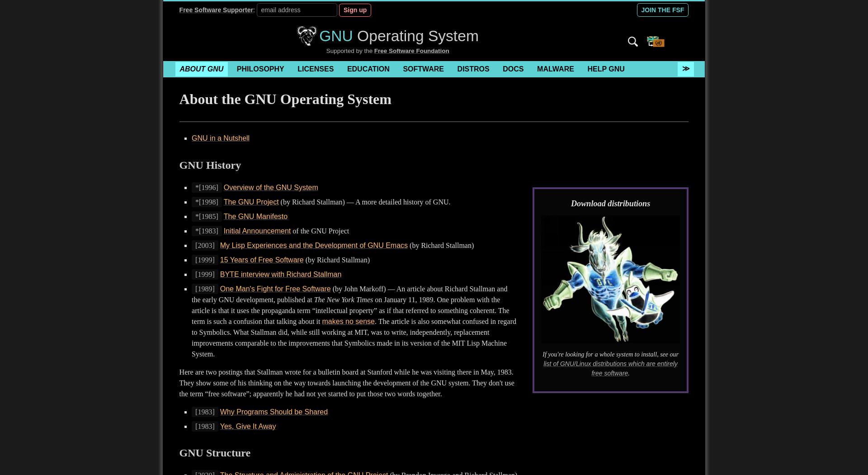The width and height of the screenshot is (868, 475).
Task: Click the [1989] date label
Action: coord(205,289)
